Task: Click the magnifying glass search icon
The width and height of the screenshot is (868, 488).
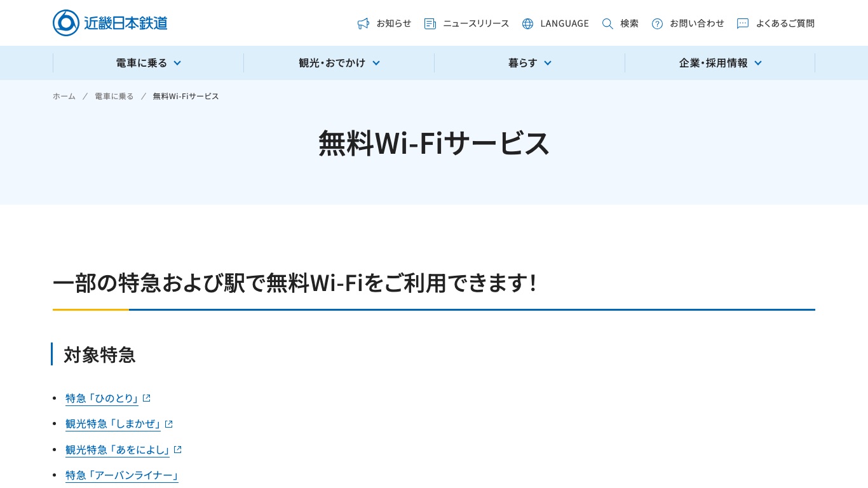Action: 607,24
